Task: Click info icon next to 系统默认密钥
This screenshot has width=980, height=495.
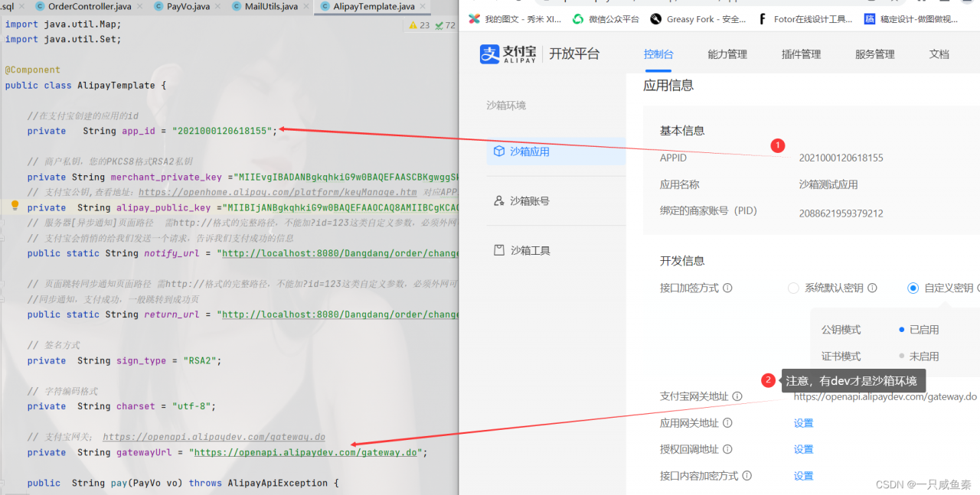Action: click(872, 288)
